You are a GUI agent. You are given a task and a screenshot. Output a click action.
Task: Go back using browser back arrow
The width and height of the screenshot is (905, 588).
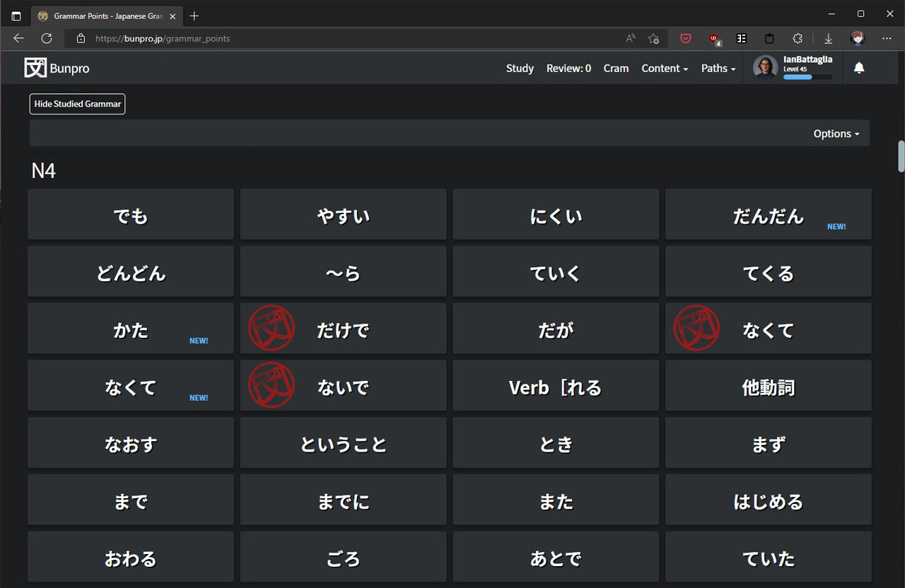click(18, 38)
